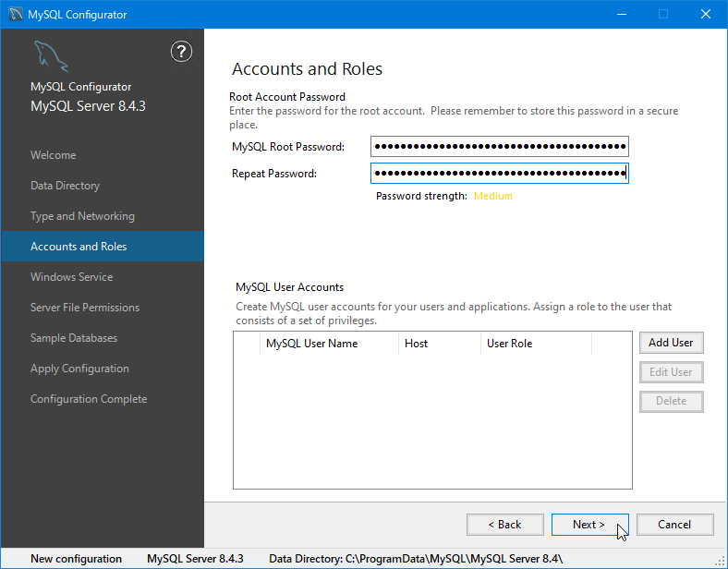Click the MySQL Configurator title bar icon
Screen dimensions: 728x569
(x=16, y=15)
